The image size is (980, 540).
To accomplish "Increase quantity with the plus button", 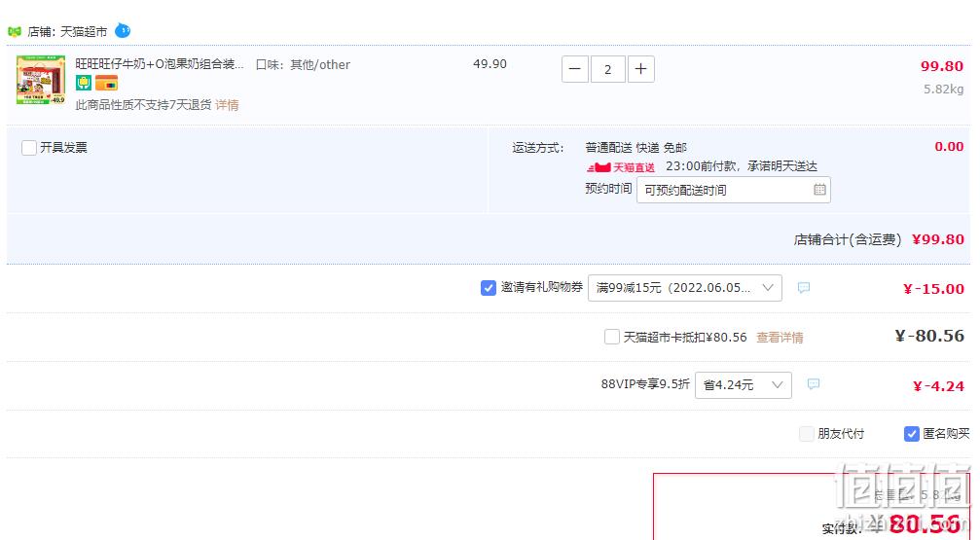I will point(640,69).
